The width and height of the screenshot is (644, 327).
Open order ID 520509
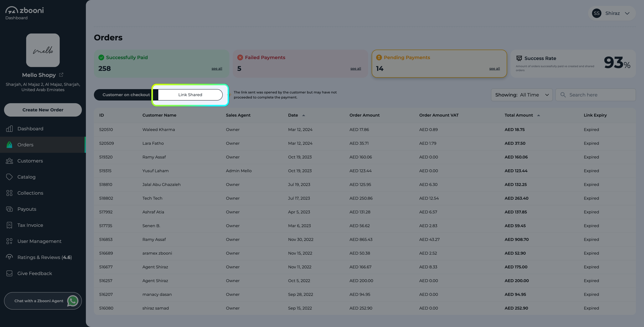[107, 143]
